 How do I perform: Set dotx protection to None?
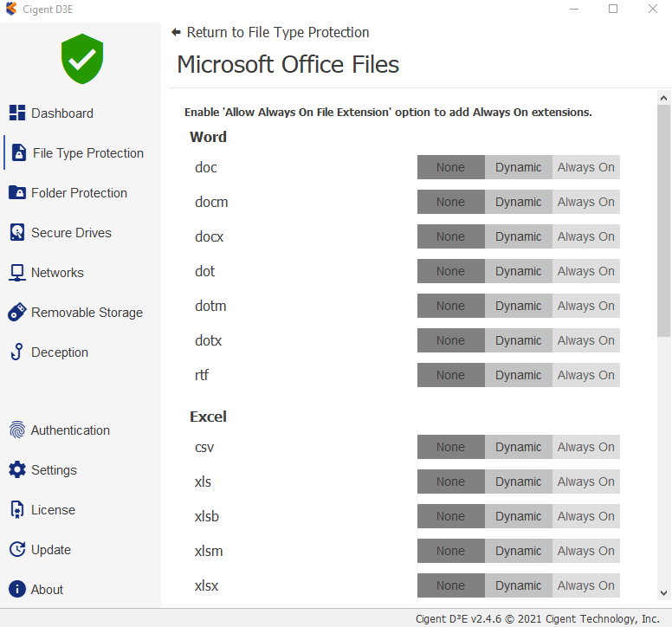pos(451,340)
